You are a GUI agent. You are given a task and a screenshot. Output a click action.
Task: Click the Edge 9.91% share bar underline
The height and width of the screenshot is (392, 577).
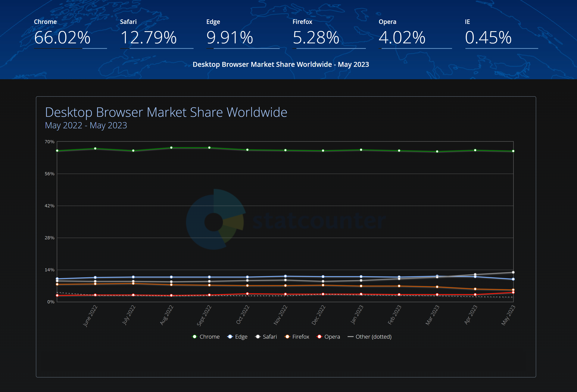[243, 48]
